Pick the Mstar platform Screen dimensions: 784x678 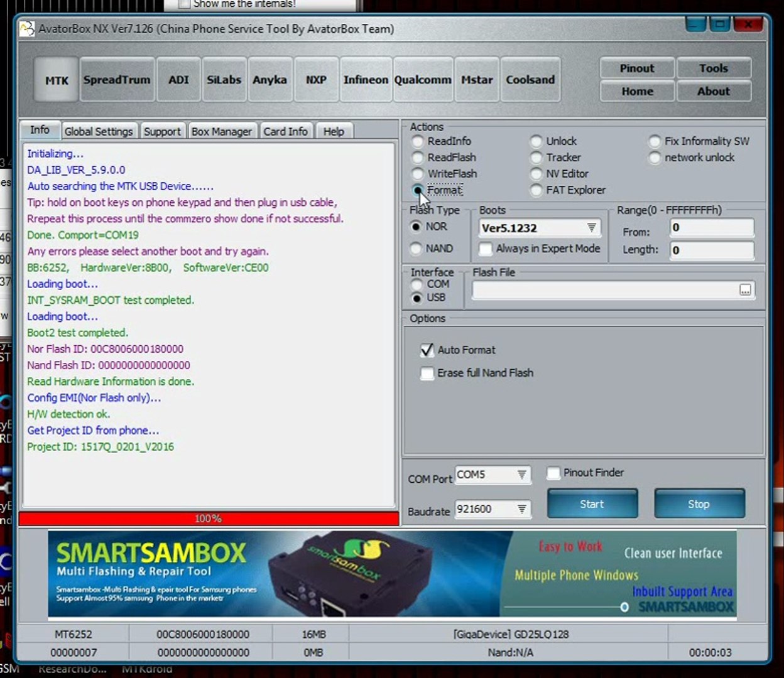tap(477, 80)
